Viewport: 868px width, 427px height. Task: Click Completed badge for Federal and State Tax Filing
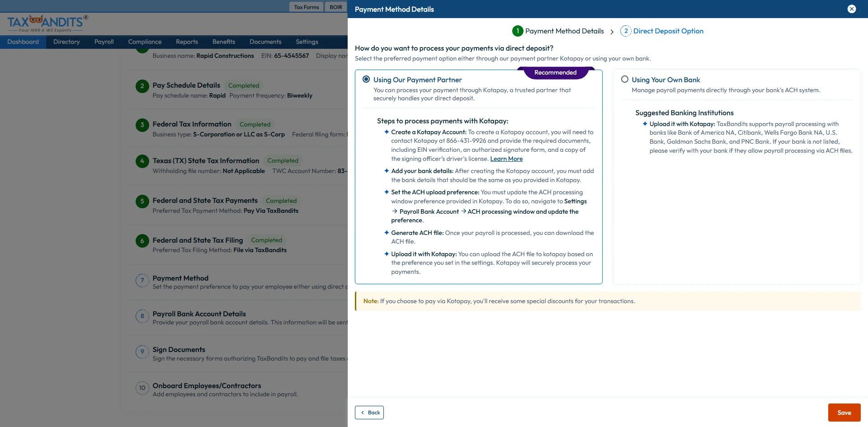coord(266,240)
